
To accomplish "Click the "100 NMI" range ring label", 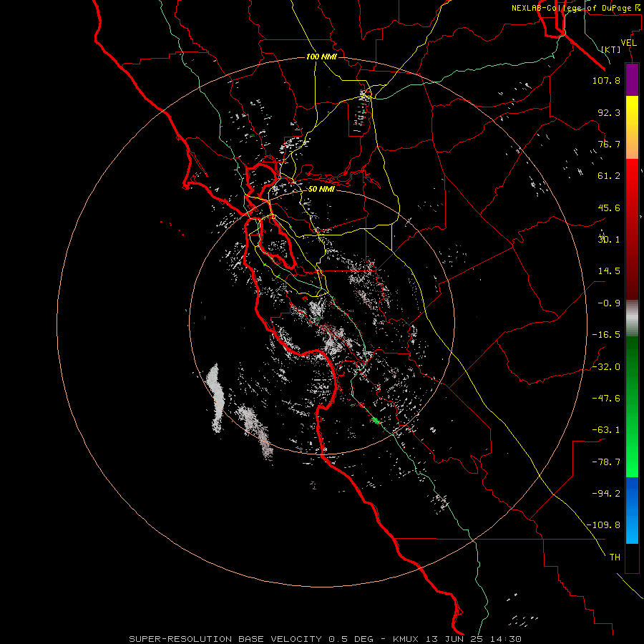I will [321, 57].
